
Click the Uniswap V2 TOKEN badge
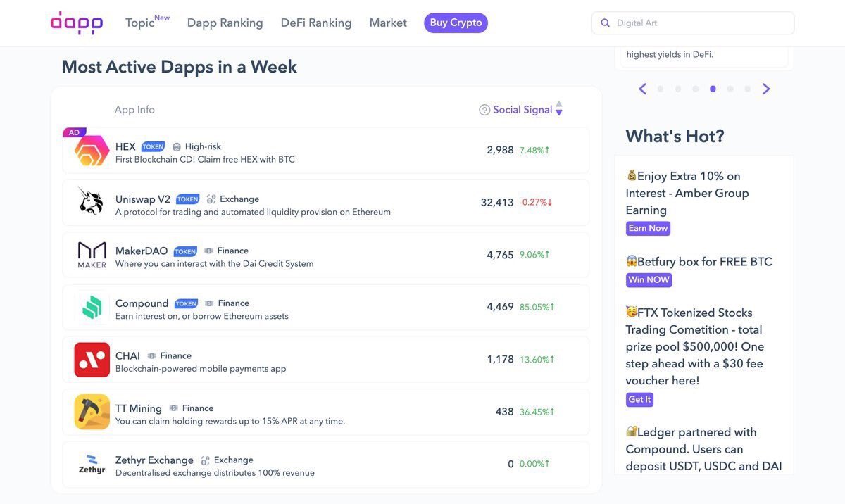(x=187, y=199)
